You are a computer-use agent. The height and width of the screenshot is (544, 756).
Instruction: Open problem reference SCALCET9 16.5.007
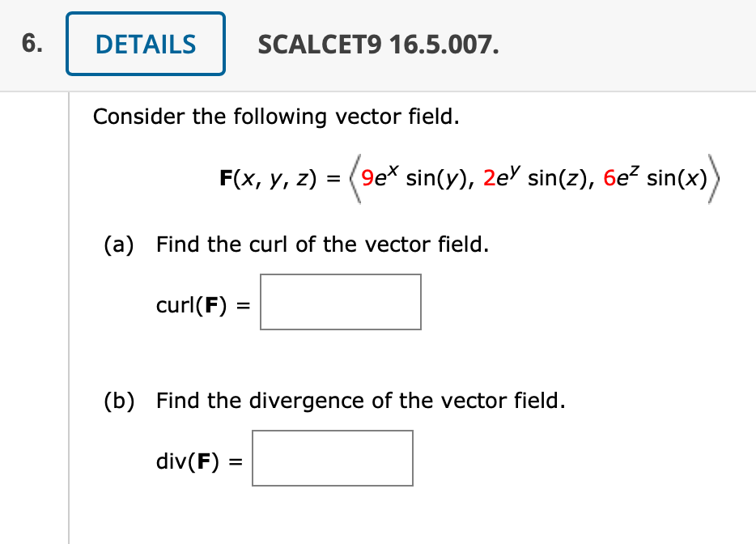click(x=379, y=45)
